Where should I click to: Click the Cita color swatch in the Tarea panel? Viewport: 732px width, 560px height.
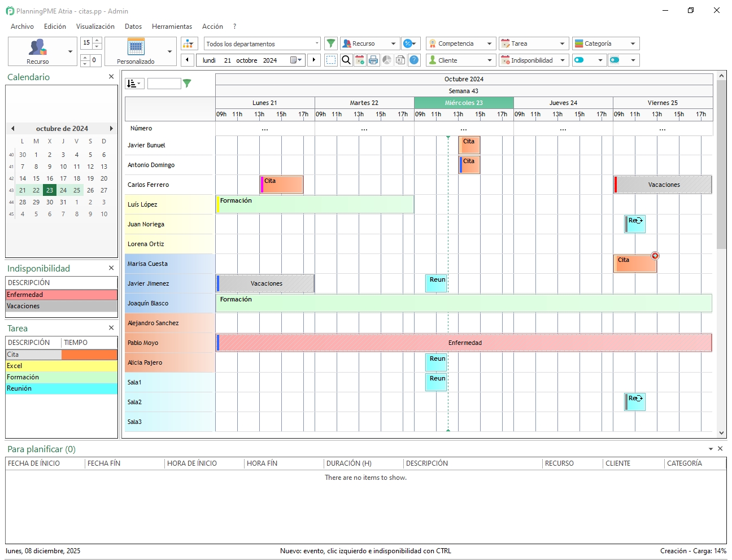(89, 354)
